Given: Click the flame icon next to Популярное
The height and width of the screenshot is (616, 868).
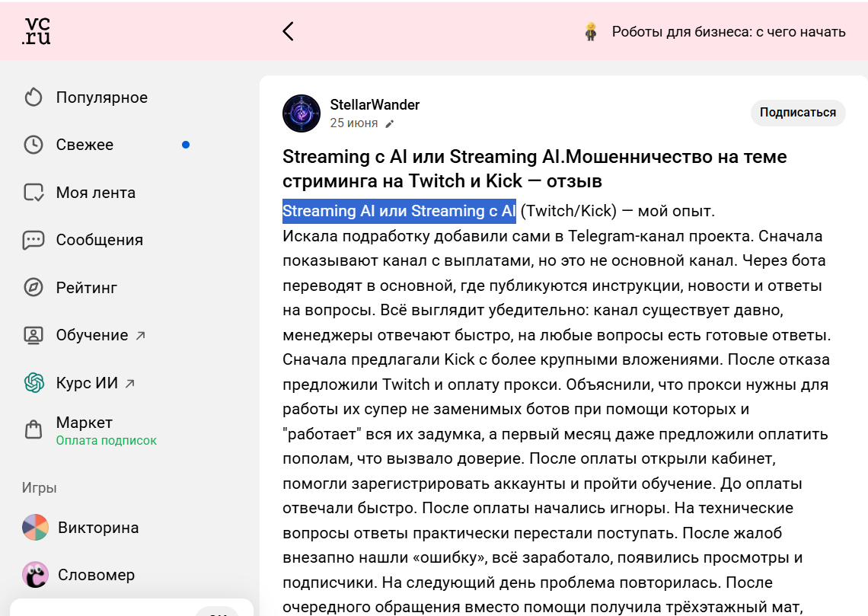Looking at the screenshot, I should coord(34,97).
